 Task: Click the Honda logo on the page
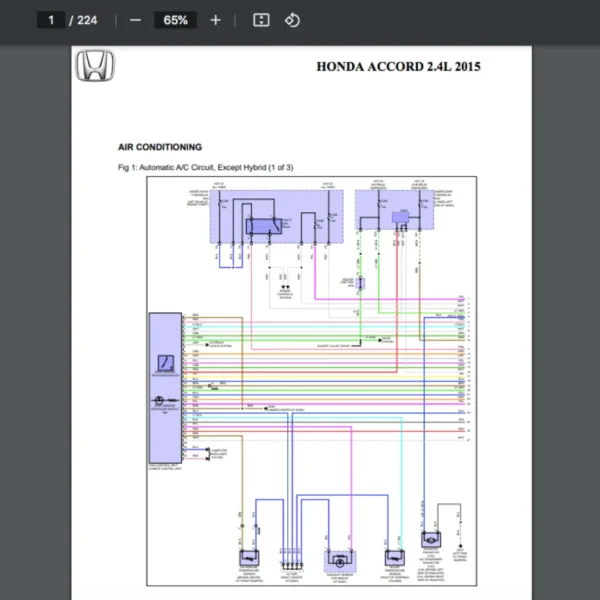(x=95, y=67)
